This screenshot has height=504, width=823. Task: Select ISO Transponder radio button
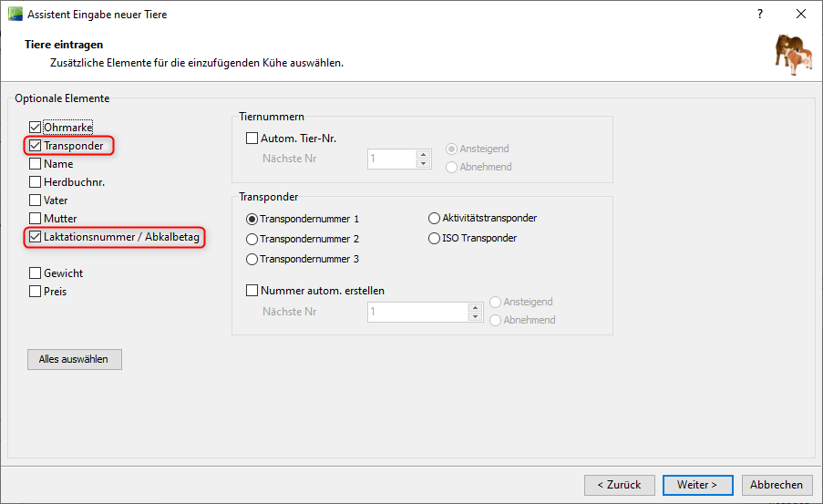pyautogui.click(x=435, y=239)
